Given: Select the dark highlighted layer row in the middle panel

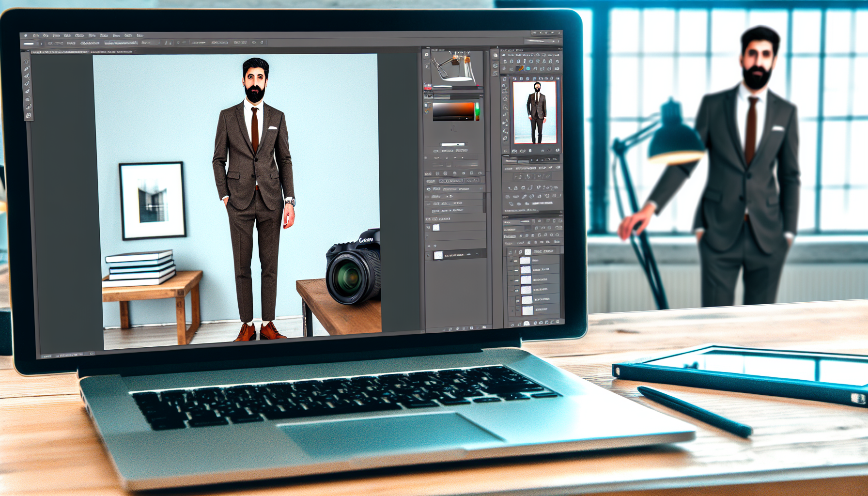Looking at the screenshot, I should pos(456,255).
